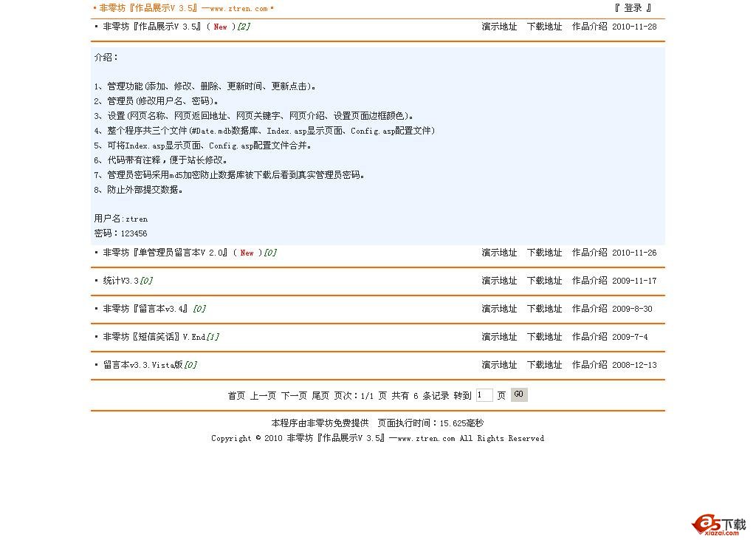756x540 pixels.
Task: Click the New badge beside 单管理员留言本V 2.0
Action: [247, 252]
